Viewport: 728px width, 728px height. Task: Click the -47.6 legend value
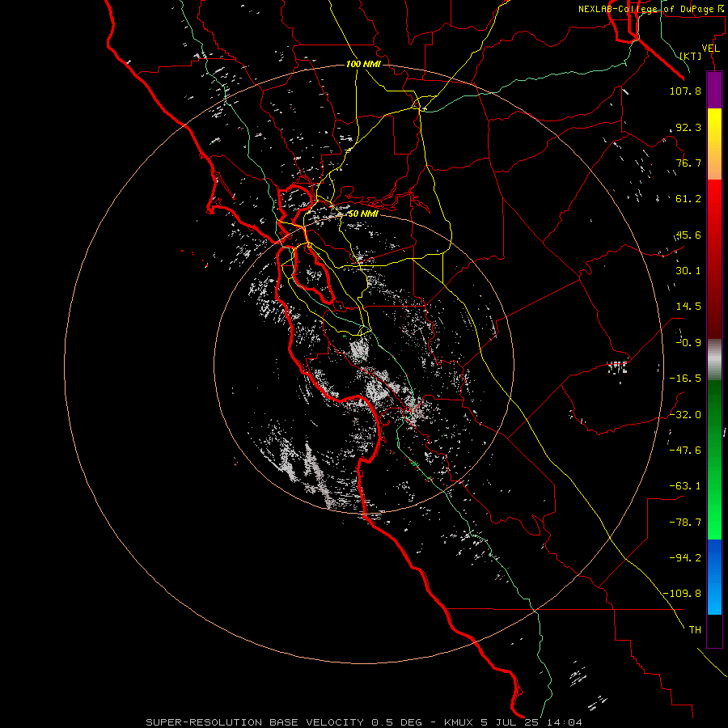[x=685, y=451]
